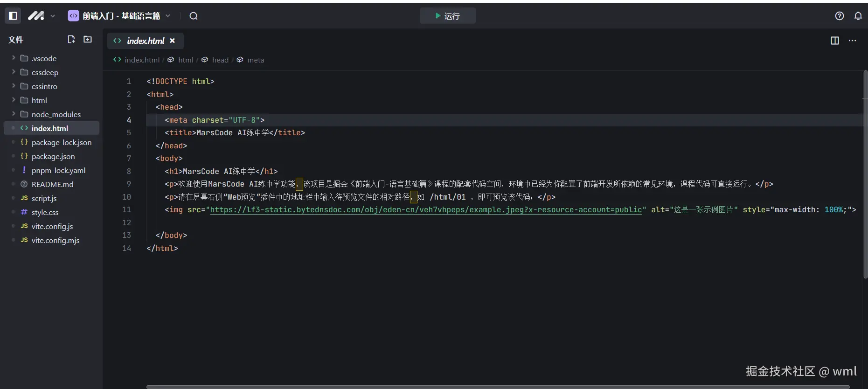Open style.css file

51,212
